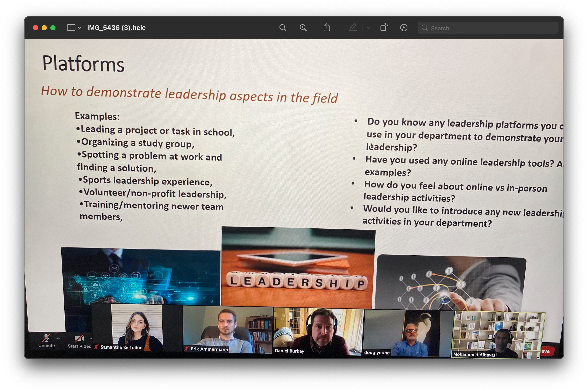Expand the highlight options chevron
This screenshot has height=391, width=588.
[368, 28]
